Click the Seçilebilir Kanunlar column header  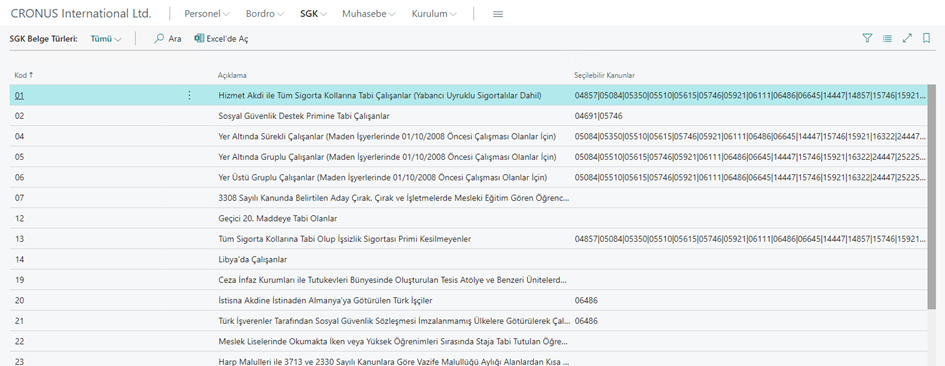click(604, 75)
